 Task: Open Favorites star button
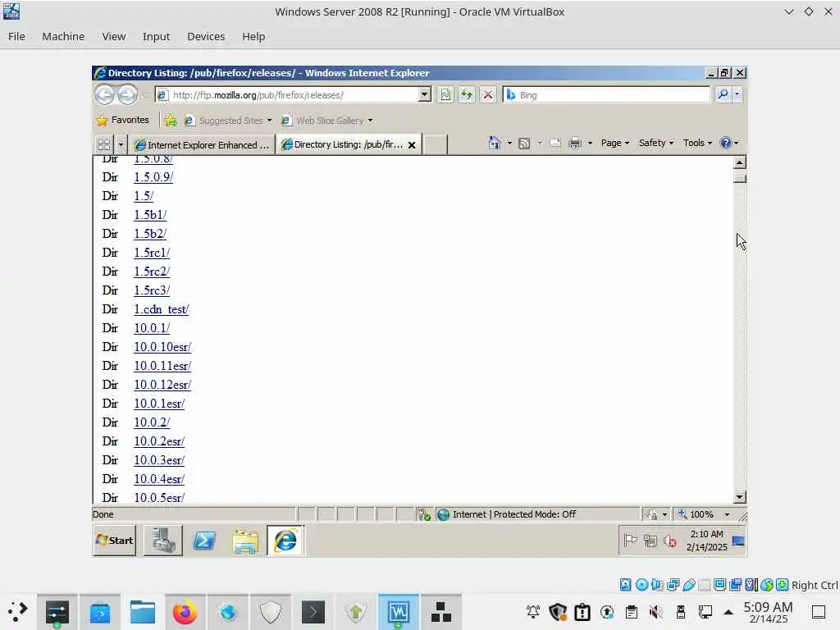123,120
